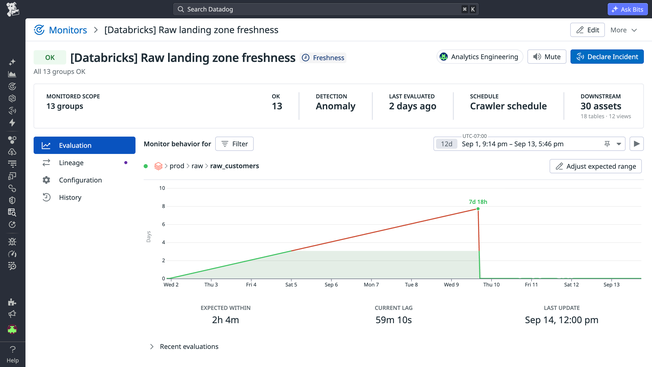Open Analytics Engineering team
Viewport: 652px width, 367px height.
(479, 57)
